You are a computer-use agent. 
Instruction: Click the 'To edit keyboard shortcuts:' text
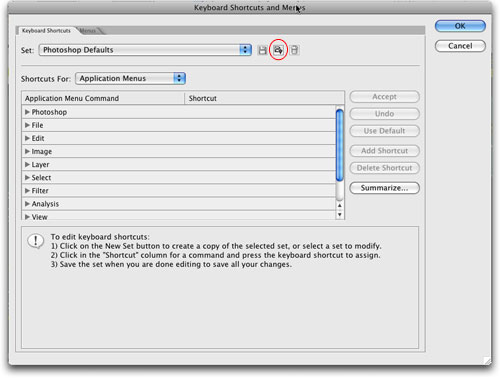(100, 237)
